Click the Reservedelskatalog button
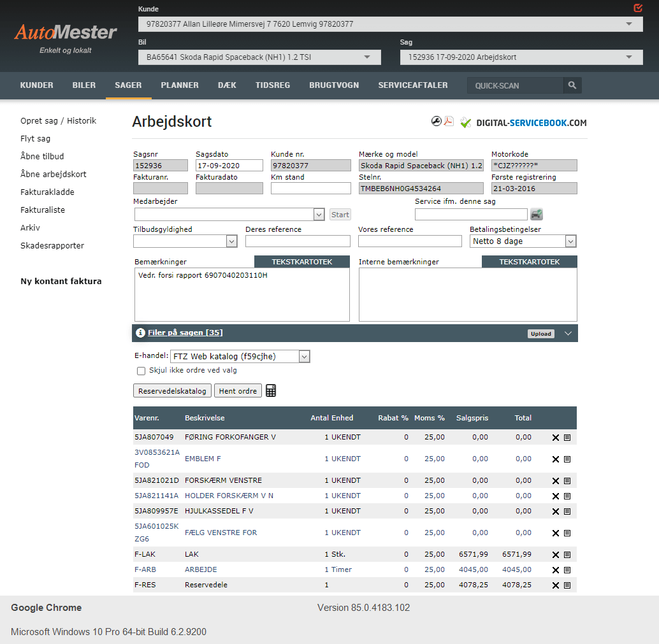 pyautogui.click(x=172, y=391)
